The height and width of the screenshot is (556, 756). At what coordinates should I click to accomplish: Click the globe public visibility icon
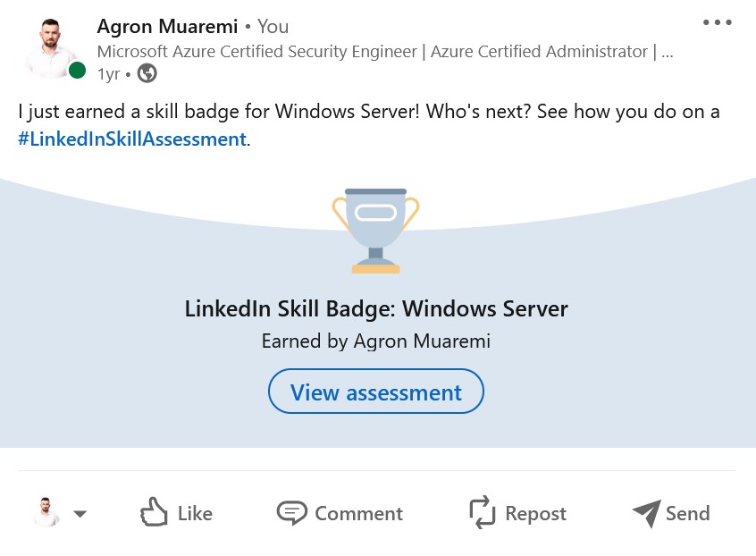147,73
